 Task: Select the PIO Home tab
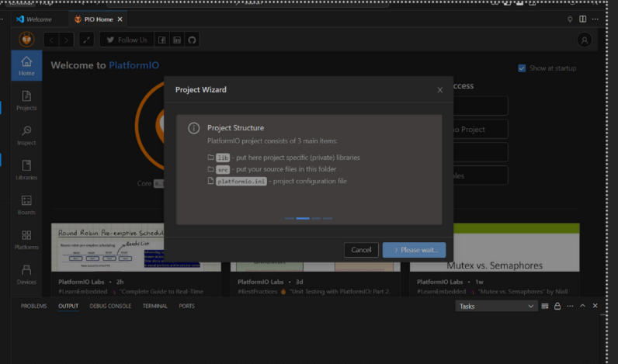98,19
